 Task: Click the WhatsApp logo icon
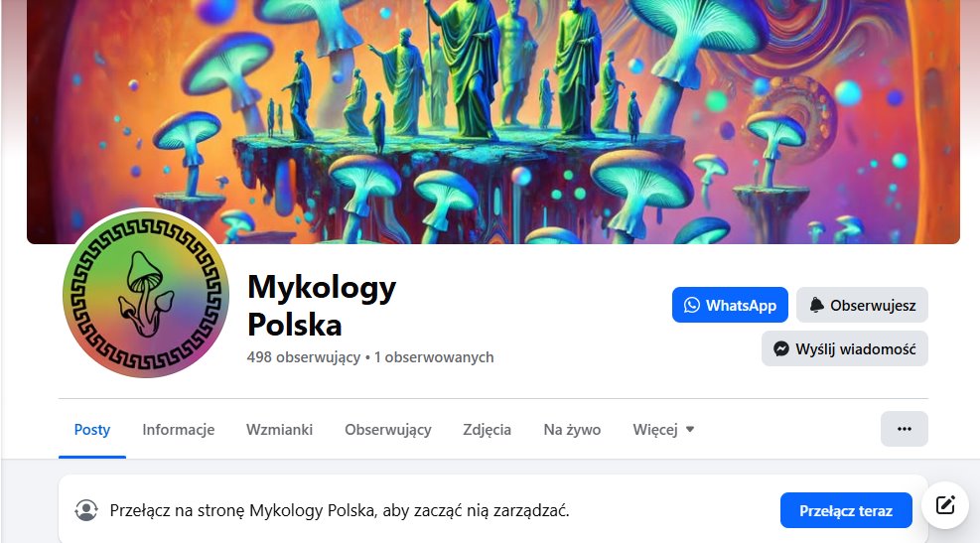pyautogui.click(x=692, y=305)
